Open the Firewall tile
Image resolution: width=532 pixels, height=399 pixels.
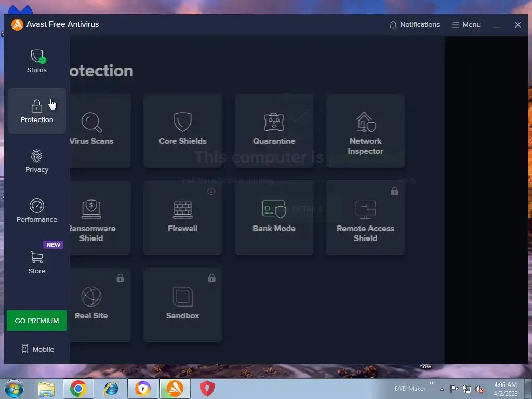coord(182,218)
